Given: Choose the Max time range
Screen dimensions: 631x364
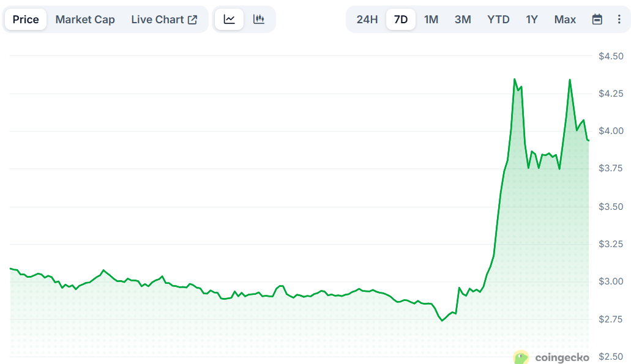Looking at the screenshot, I should point(564,19).
